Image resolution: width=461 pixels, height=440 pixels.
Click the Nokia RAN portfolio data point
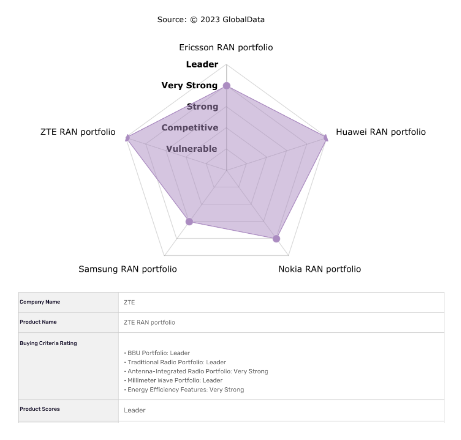tap(276, 238)
